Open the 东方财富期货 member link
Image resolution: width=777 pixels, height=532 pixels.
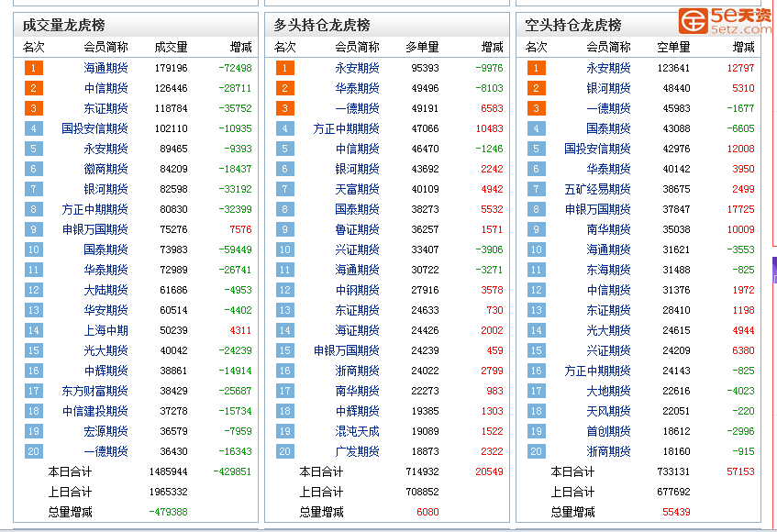click(x=94, y=392)
